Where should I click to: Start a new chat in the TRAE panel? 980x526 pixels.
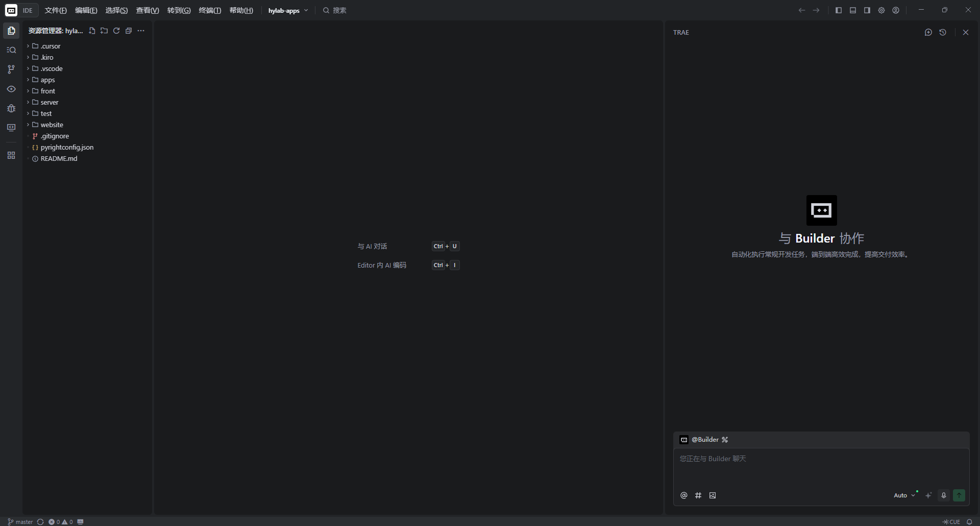click(x=928, y=32)
